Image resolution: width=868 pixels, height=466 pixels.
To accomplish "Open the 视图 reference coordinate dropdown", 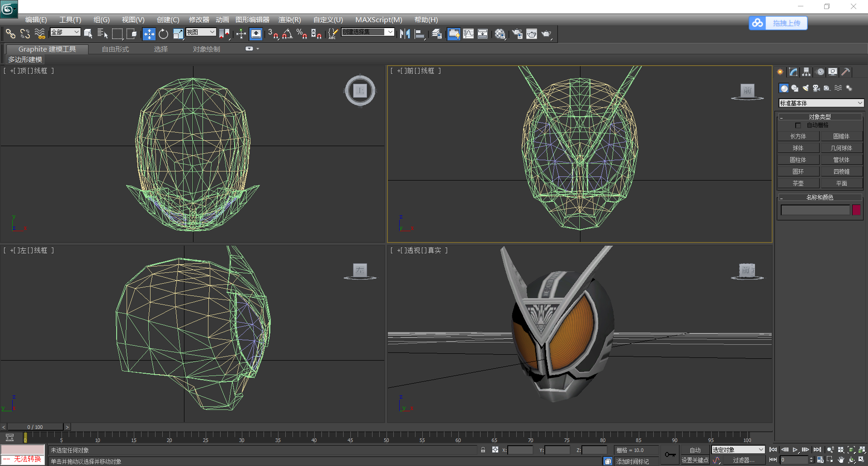I will point(201,32).
